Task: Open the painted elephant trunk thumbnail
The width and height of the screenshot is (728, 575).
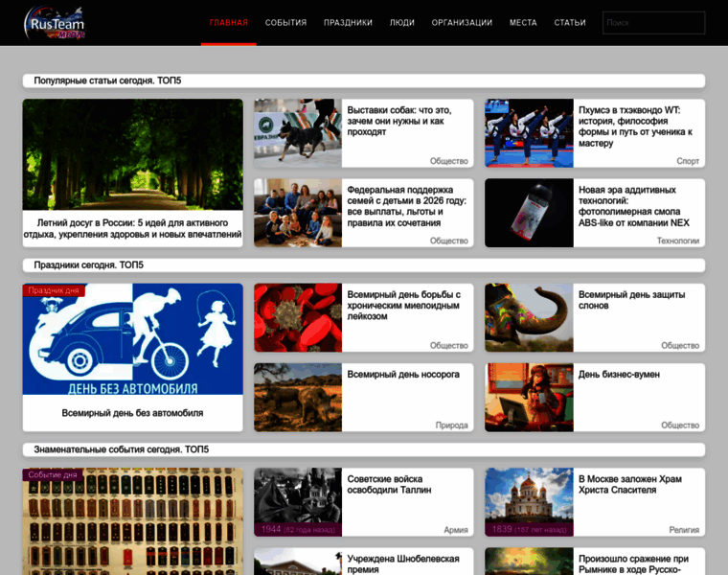Action: pos(529,318)
